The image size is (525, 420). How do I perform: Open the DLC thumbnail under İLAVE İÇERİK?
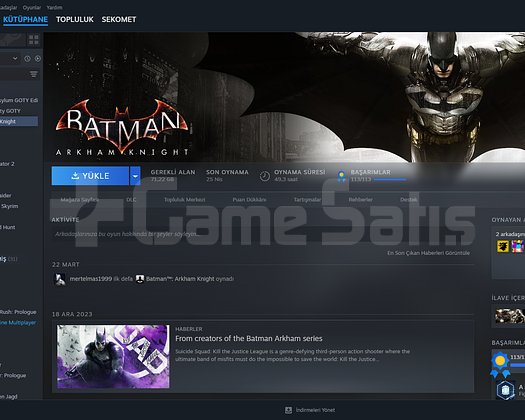pos(510,316)
